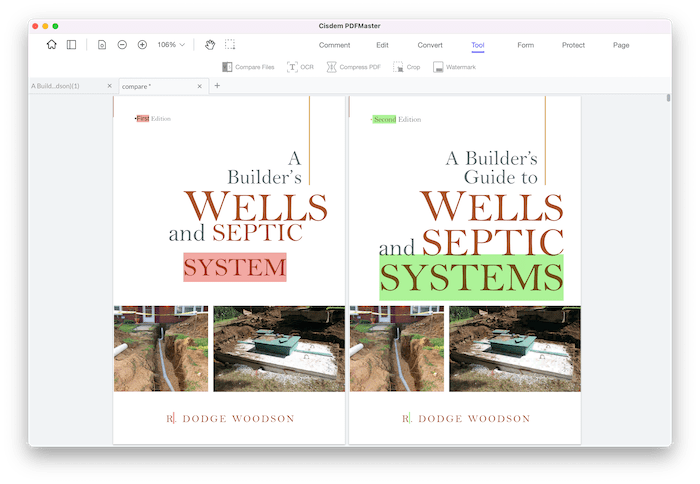700x484 pixels.
Task: Add a new tab with plus button
Action: (x=217, y=85)
